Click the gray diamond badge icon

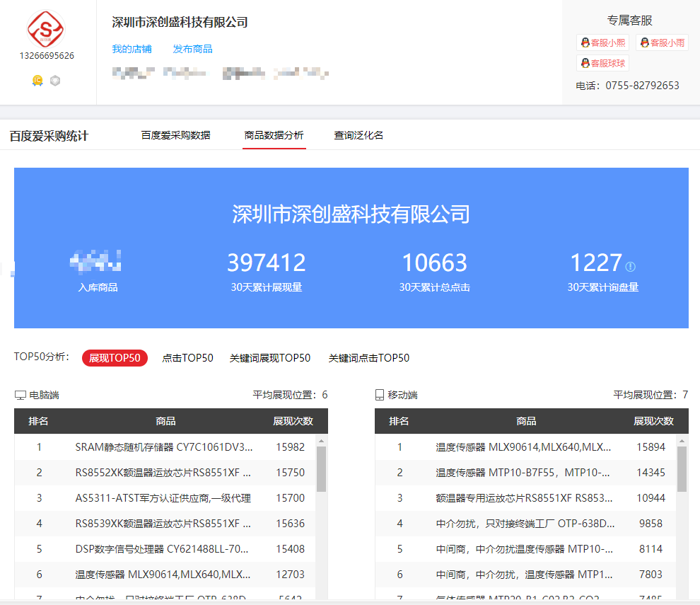tap(54, 80)
